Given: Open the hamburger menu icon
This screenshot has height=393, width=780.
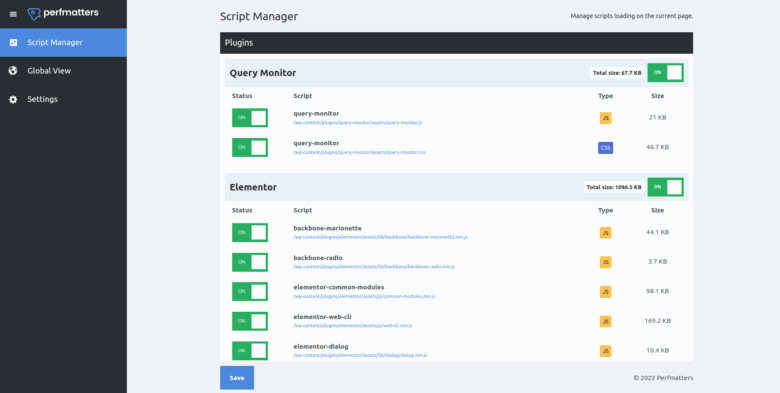Looking at the screenshot, I should [13, 14].
